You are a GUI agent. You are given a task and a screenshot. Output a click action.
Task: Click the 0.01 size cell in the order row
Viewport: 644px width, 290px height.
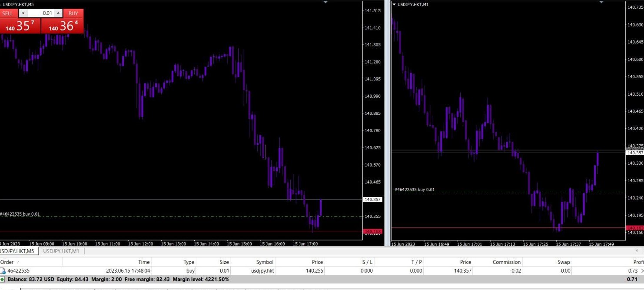pos(224,271)
